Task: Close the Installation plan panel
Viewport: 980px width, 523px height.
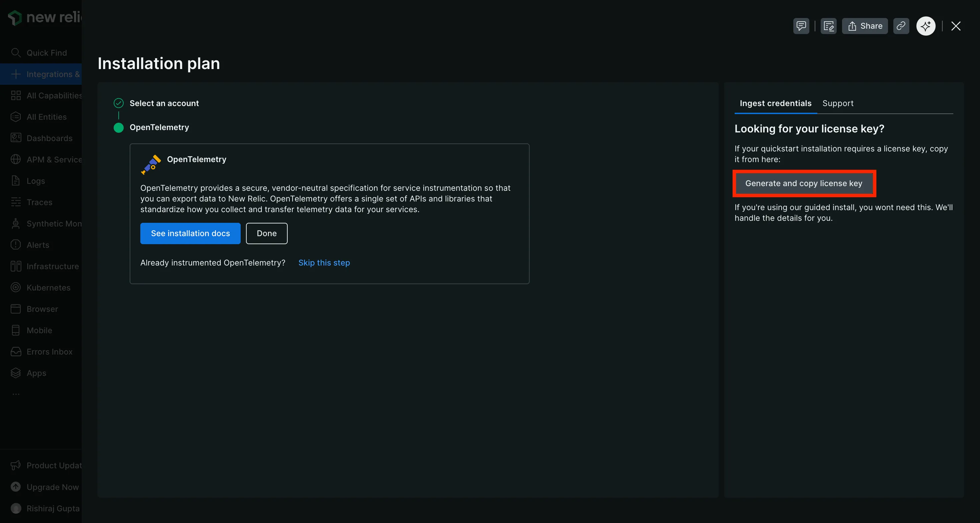Action: coord(956,26)
